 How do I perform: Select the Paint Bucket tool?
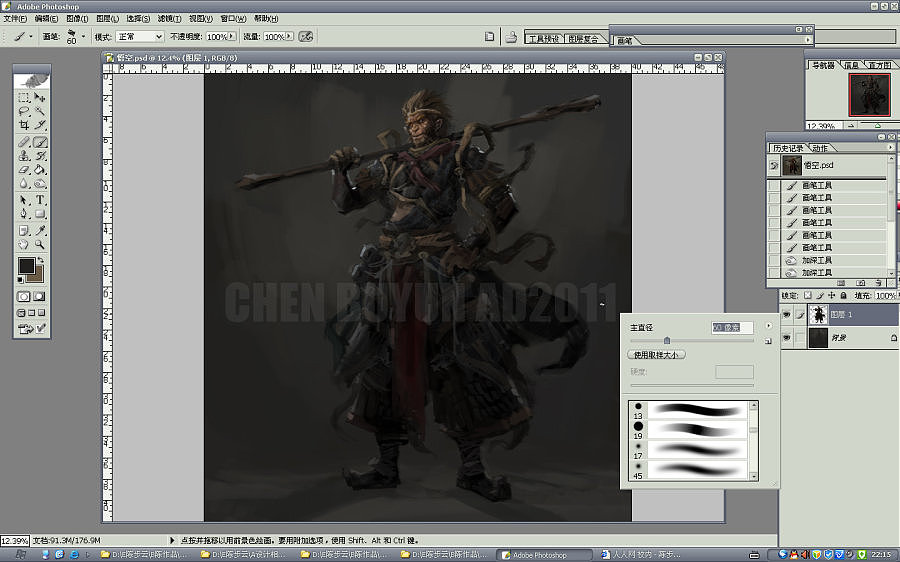click(41, 170)
